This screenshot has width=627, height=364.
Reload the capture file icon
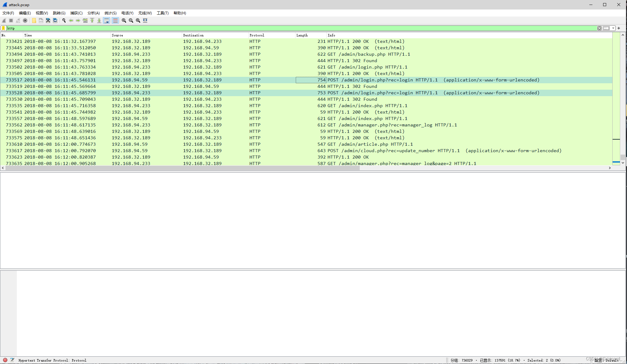coord(55,21)
